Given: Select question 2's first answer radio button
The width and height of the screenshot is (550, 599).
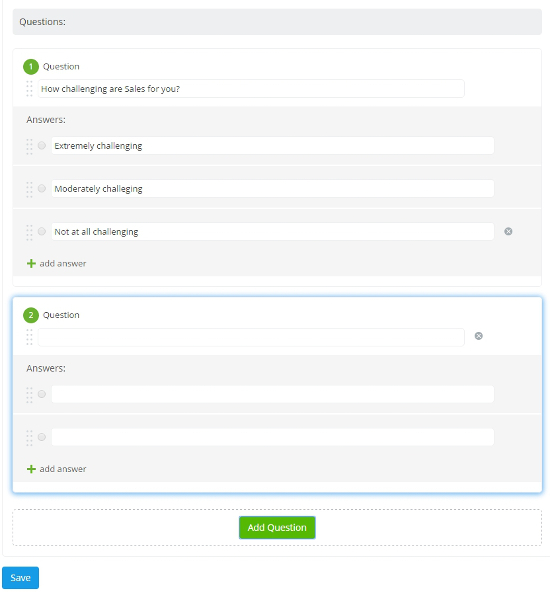Looking at the screenshot, I should [x=42, y=394].
